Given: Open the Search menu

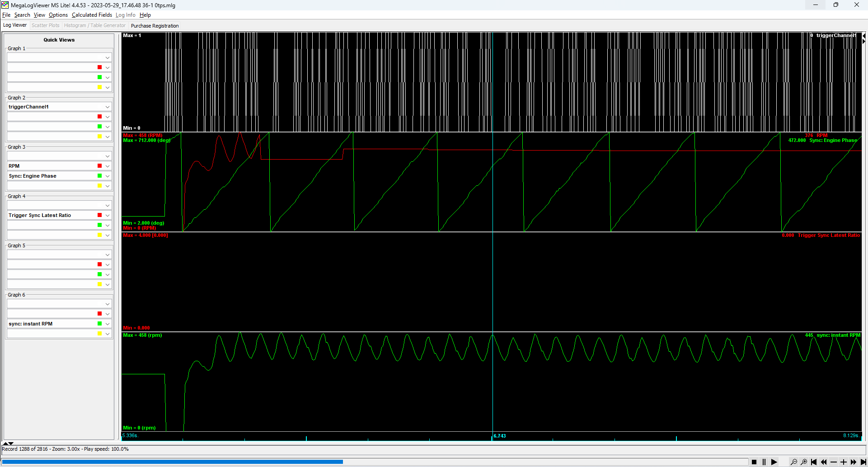Looking at the screenshot, I should click(x=22, y=15).
